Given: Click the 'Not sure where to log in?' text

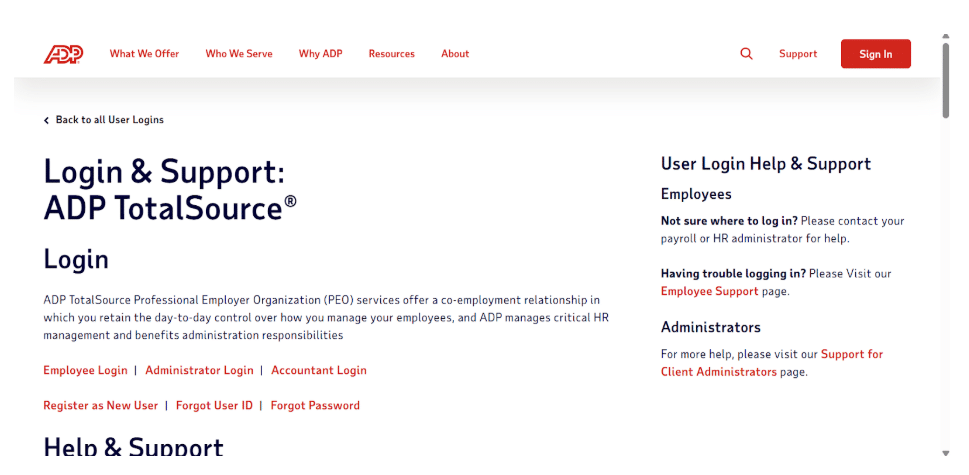Looking at the screenshot, I should point(729,221).
